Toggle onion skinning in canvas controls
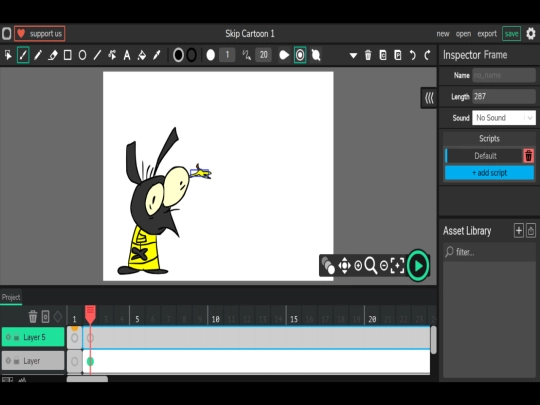 328,266
